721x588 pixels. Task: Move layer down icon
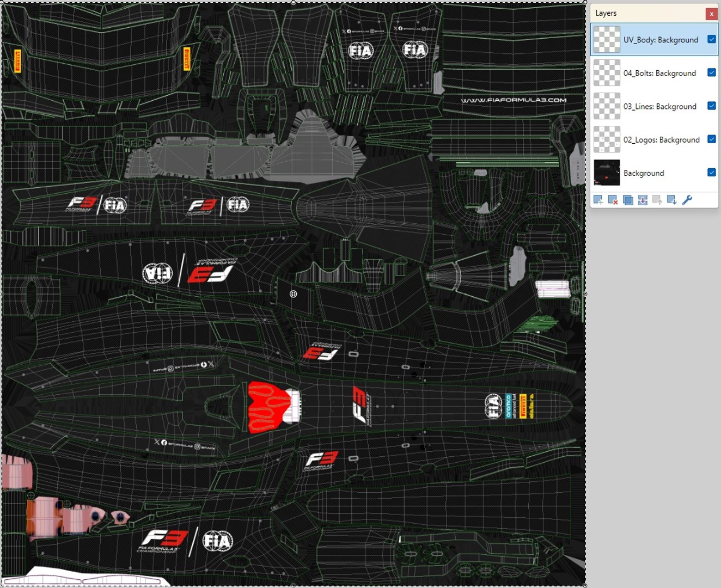point(672,200)
